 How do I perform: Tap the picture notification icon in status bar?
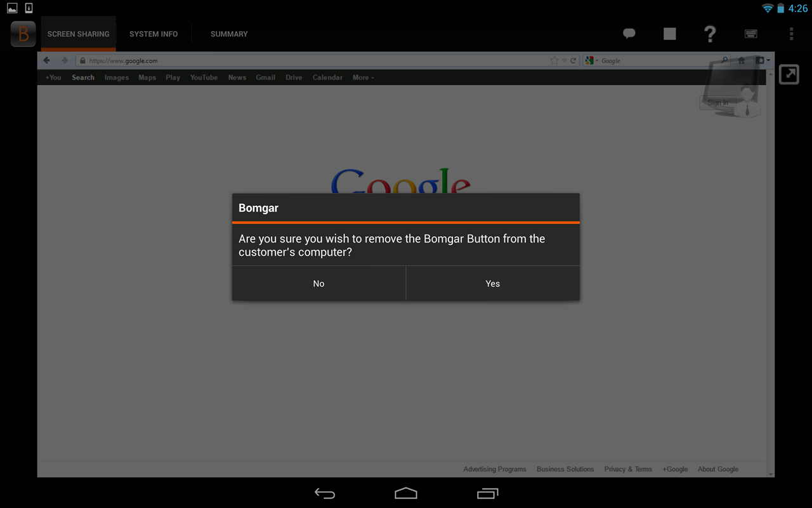pos(12,8)
